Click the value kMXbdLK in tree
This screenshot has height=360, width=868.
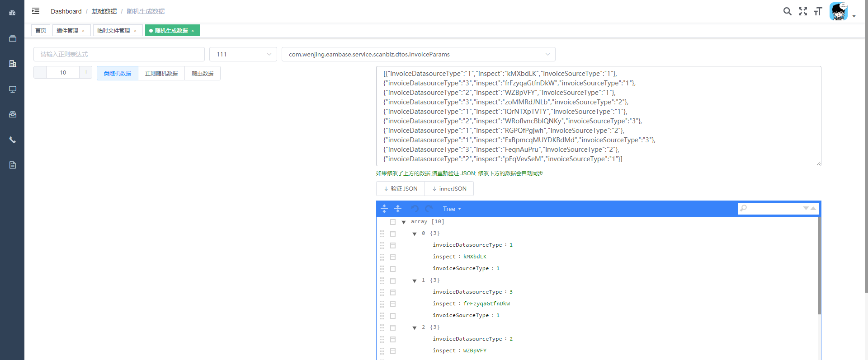(475, 257)
